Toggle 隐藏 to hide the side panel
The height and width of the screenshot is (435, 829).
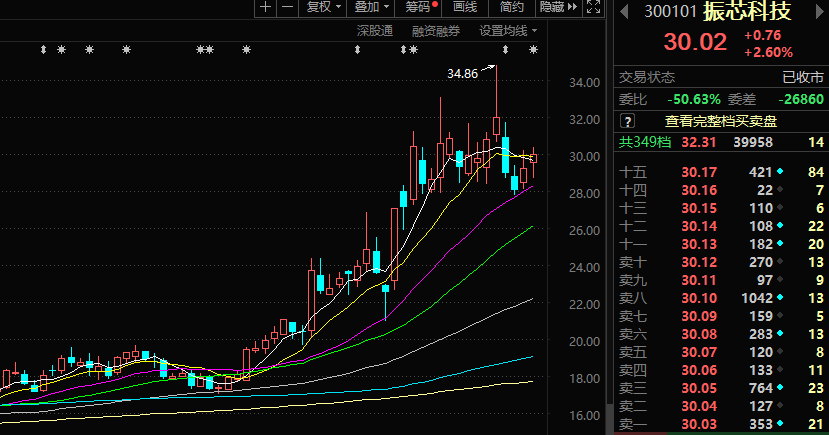point(557,7)
